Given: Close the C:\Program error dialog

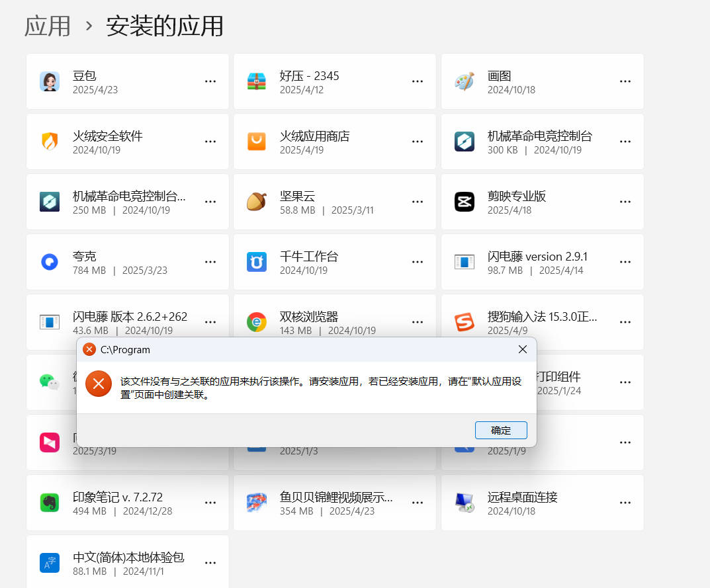Looking at the screenshot, I should click(x=523, y=349).
